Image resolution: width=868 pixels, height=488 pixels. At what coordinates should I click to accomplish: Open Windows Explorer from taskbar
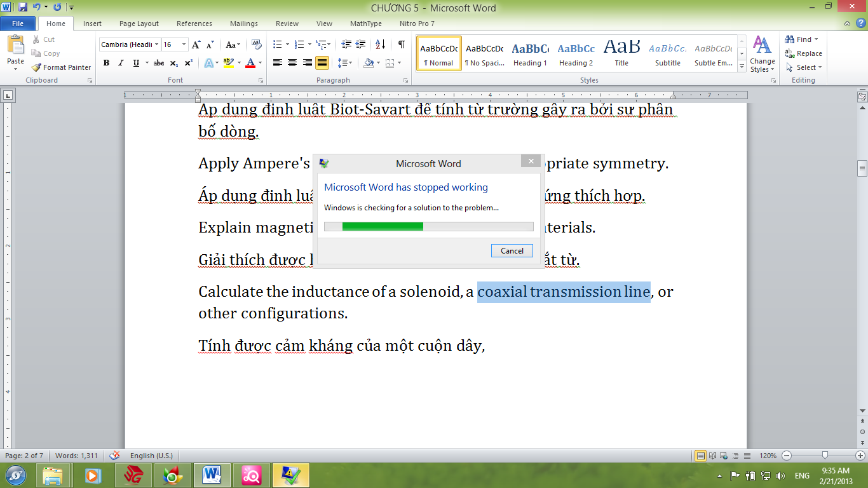[x=53, y=475]
